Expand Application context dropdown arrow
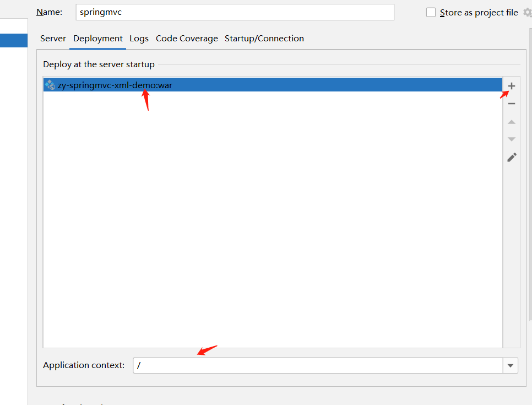 coord(511,366)
